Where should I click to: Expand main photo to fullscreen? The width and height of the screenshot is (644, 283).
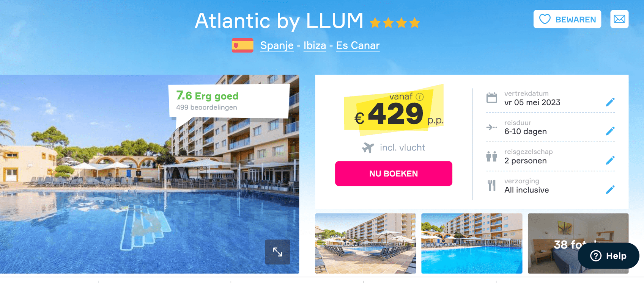pyautogui.click(x=277, y=252)
